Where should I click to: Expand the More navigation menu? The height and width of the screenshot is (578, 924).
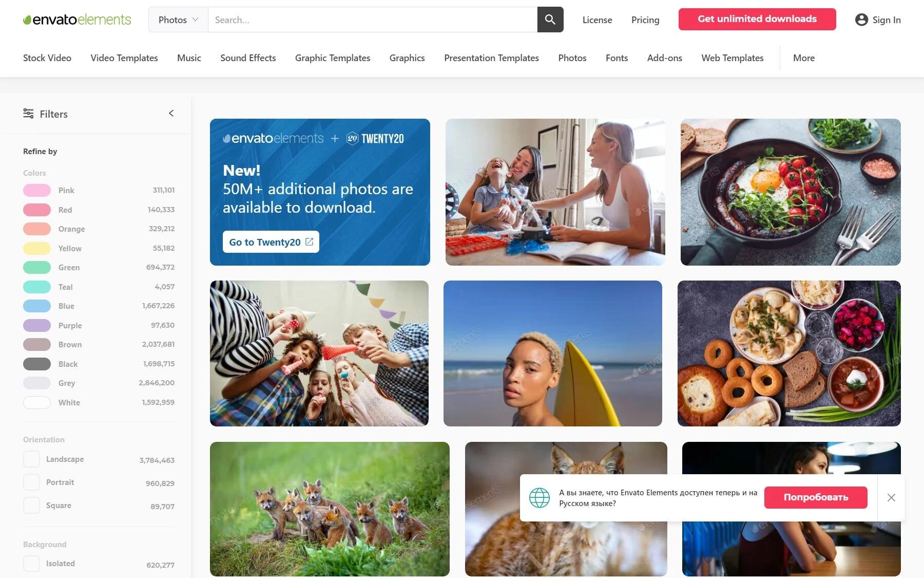(803, 58)
